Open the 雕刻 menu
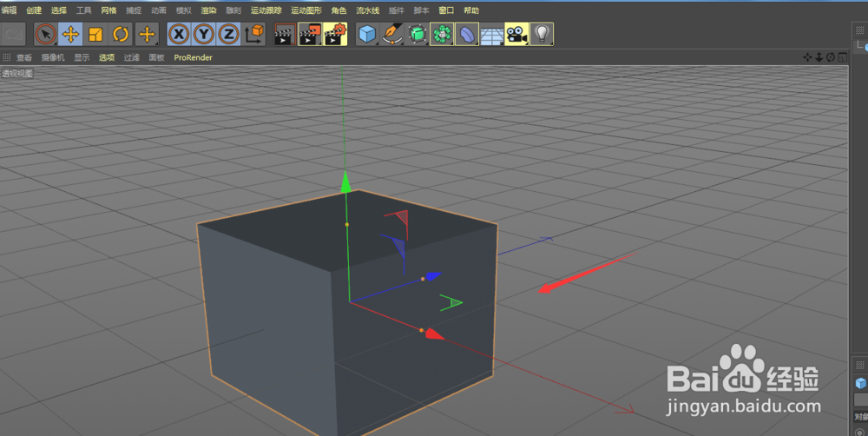This screenshot has height=436, width=868. [233, 10]
